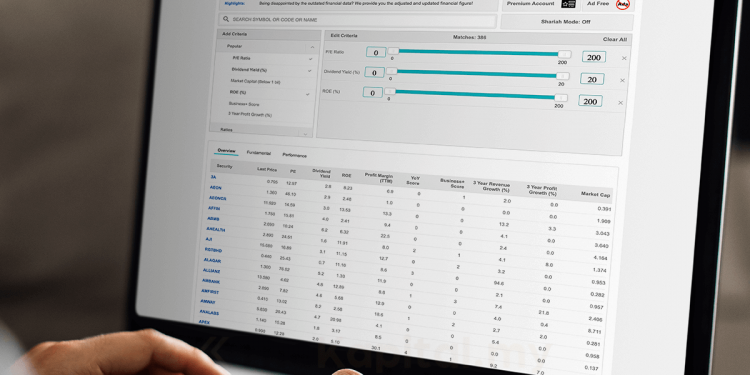Click ROE (%) slider maximum handle

[x=561, y=98]
